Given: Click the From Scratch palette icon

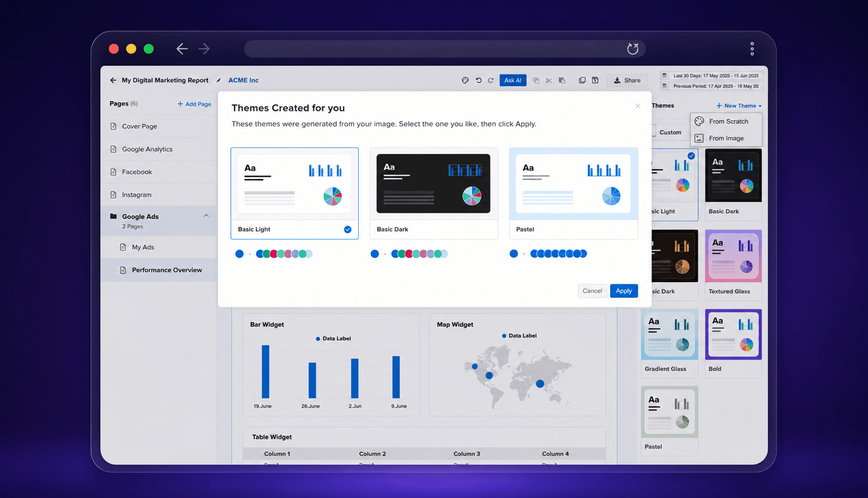Looking at the screenshot, I should [x=699, y=121].
